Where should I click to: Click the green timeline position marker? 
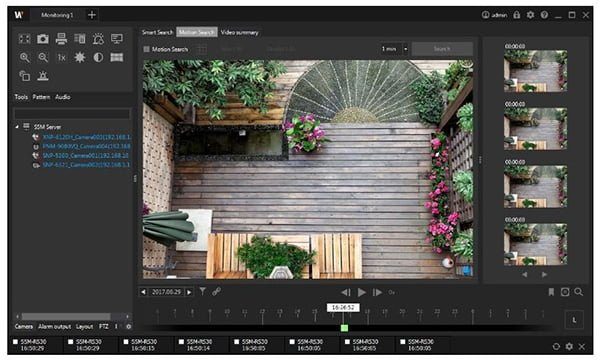tap(344, 328)
